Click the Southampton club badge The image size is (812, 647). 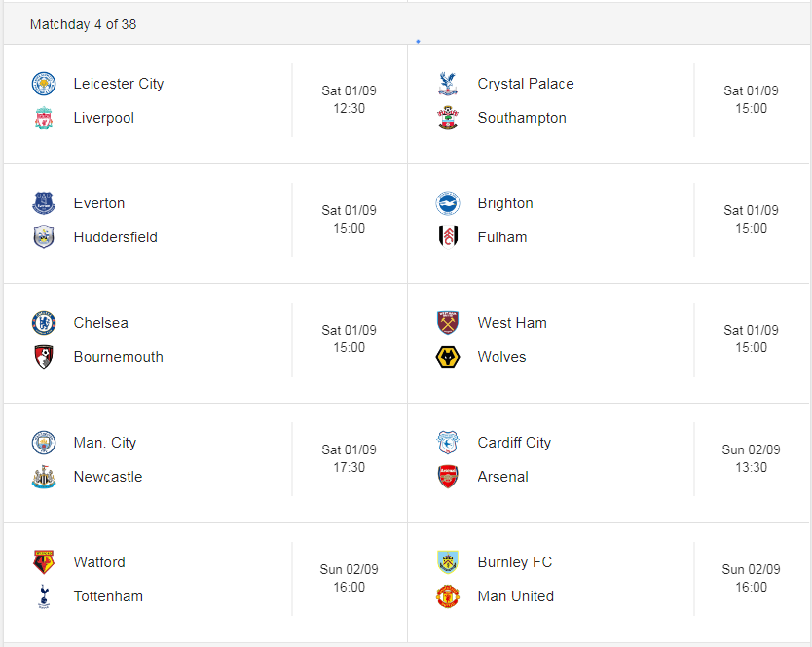[x=448, y=118]
